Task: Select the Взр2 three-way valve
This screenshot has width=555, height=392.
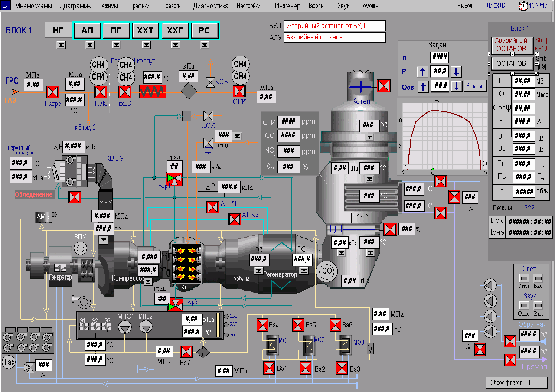Action: [x=176, y=305]
